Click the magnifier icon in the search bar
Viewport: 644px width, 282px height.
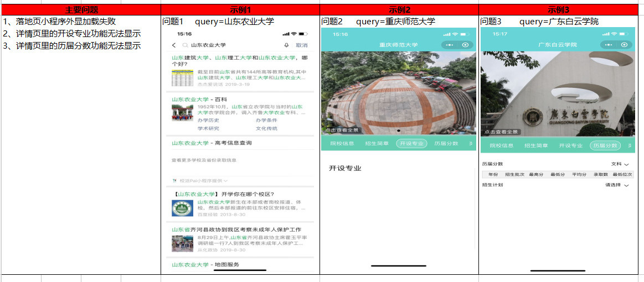tap(186, 45)
